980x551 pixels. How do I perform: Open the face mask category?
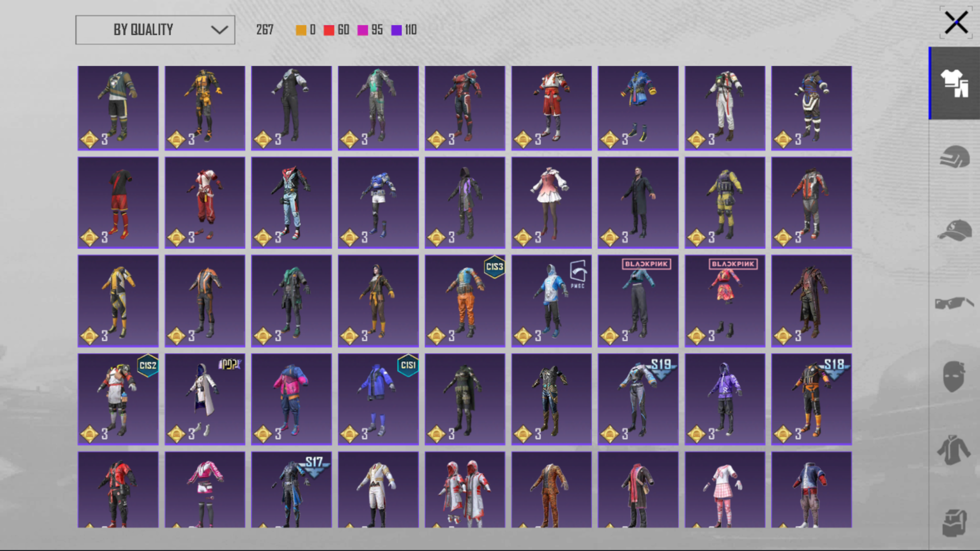(954, 377)
